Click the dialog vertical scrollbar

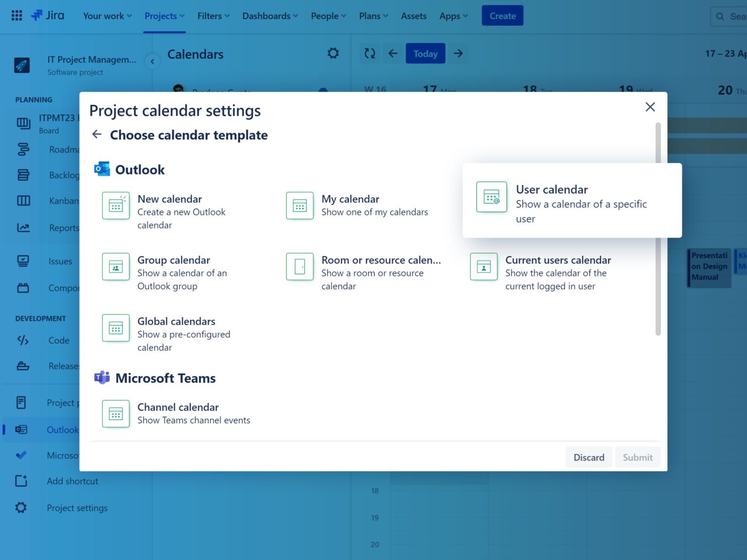click(x=658, y=228)
